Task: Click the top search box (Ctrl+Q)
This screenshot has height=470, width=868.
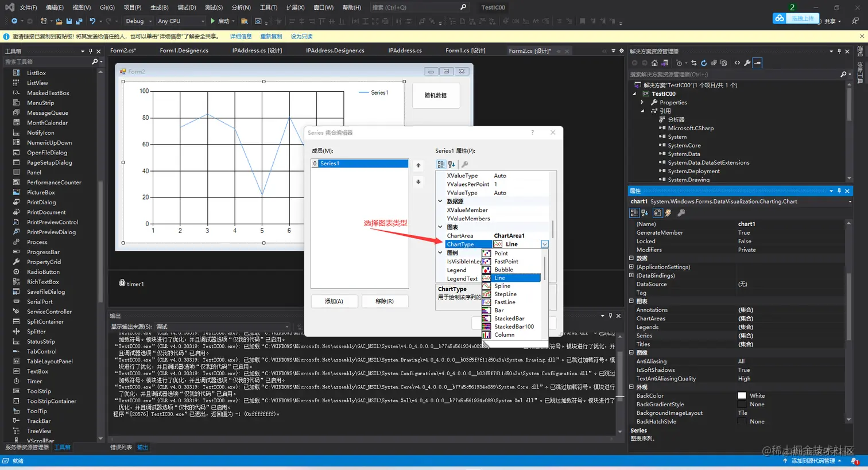Action: coord(419,7)
